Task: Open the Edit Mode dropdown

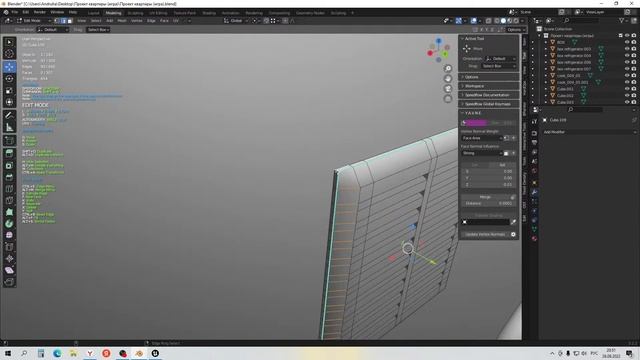Action: tap(34, 21)
